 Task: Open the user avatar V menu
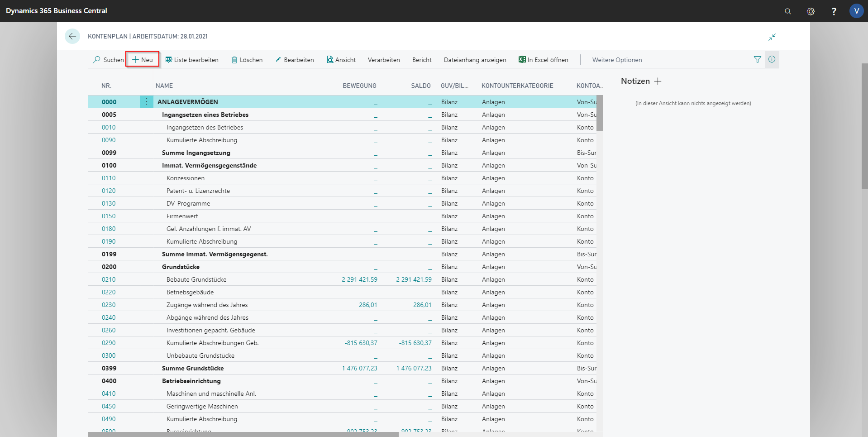856,11
